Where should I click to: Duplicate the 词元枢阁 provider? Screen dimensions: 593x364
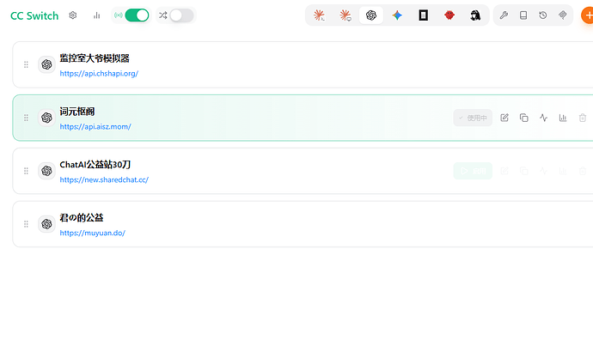(x=523, y=118)
